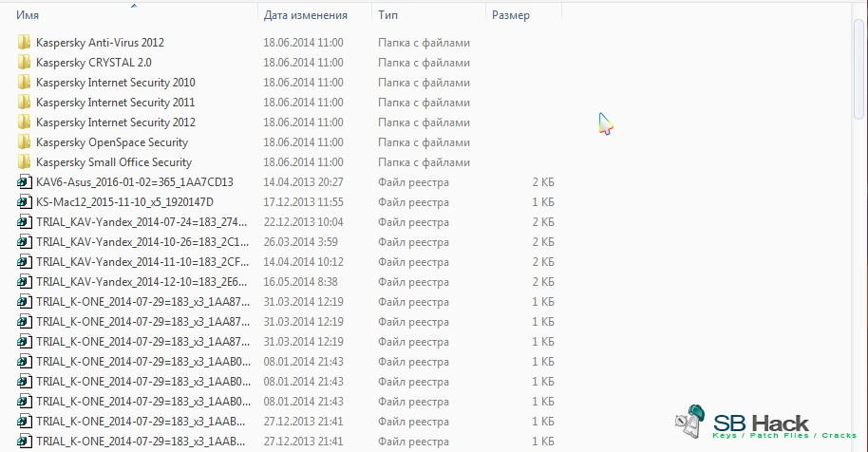Click the Kaspersky Small Office Security folder icon
This screenshot has height=452, width=868.
pyautogui.click(x=24, y=162)
